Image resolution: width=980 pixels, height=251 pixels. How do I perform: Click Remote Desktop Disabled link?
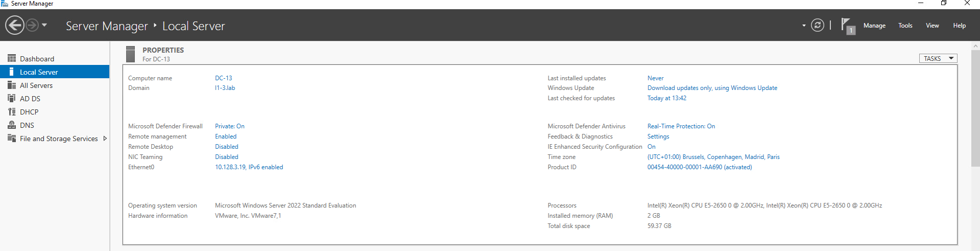point(226,147)
